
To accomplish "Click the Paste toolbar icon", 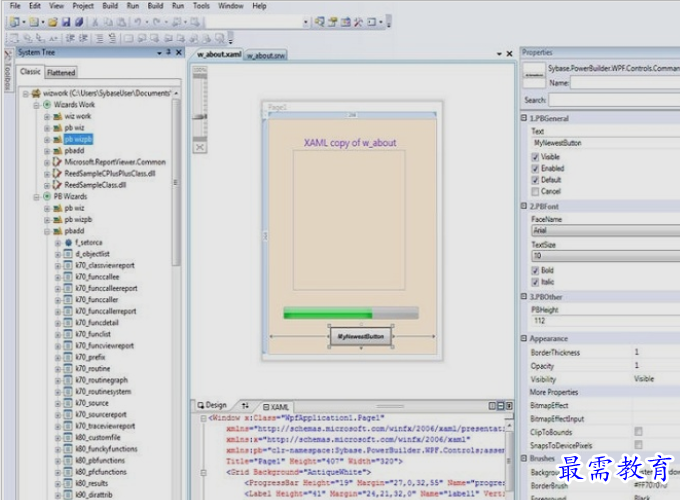I will [x=122, y=22].
